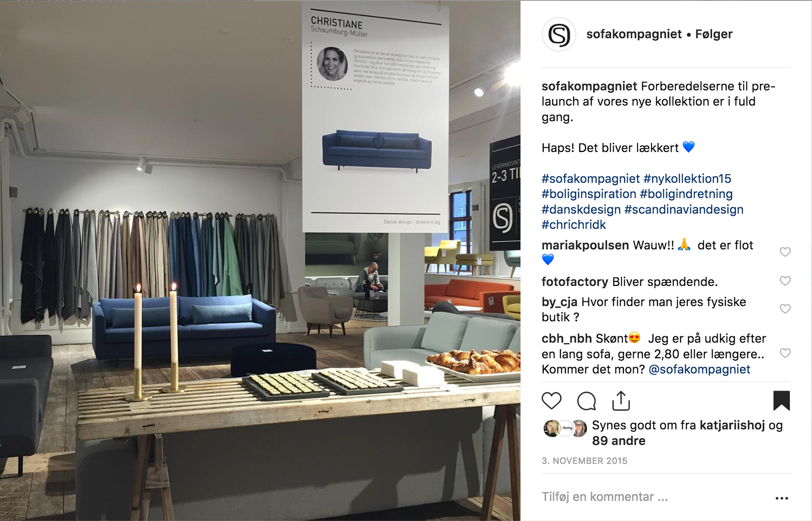Viewport: 812px width, 521px height.
Task: Like mariakpoulsen's comment
Action: point(785,252)
